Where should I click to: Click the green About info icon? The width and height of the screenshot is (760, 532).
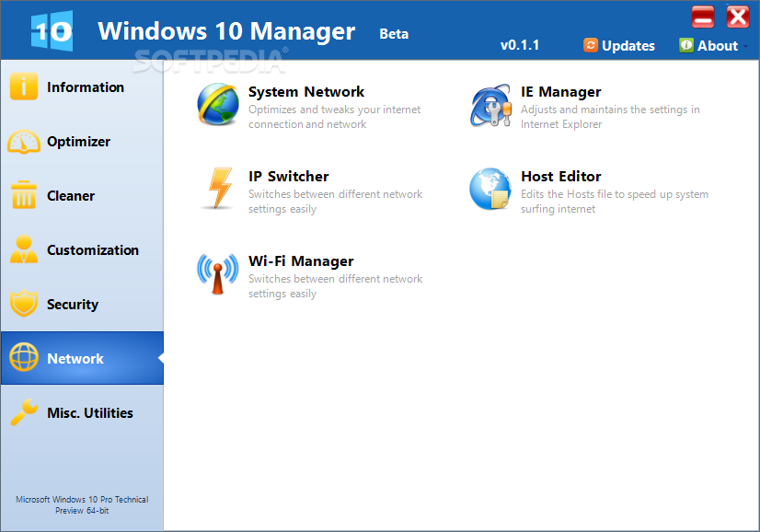685,45
